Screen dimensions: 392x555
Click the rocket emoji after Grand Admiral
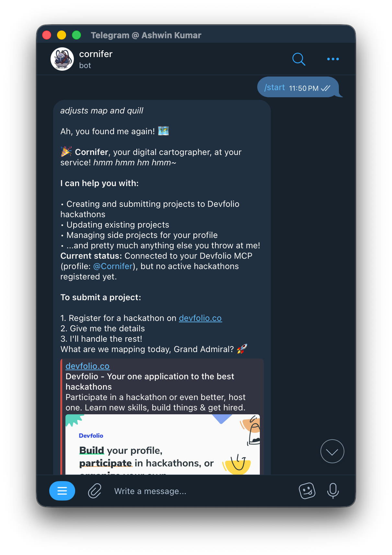(x=242, y=349)
